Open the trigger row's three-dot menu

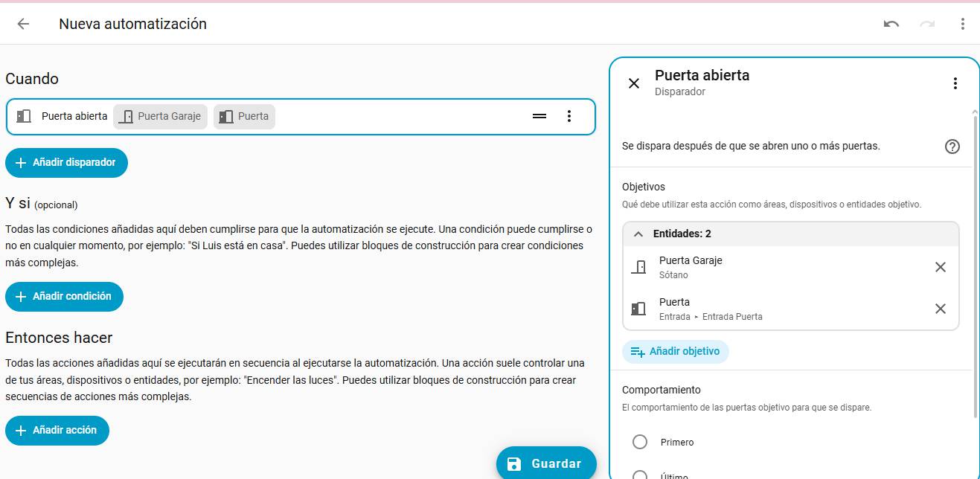pos(569,116)
